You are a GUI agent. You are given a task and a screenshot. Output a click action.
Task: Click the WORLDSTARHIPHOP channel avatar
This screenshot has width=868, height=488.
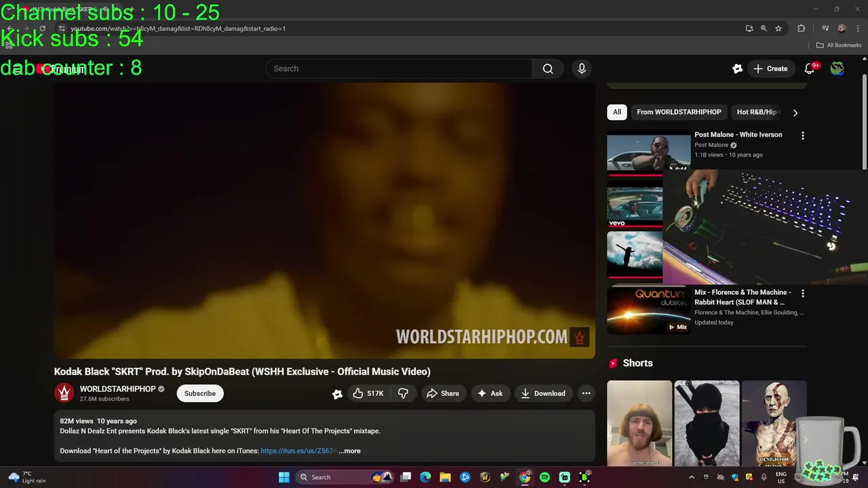(64, 393)
